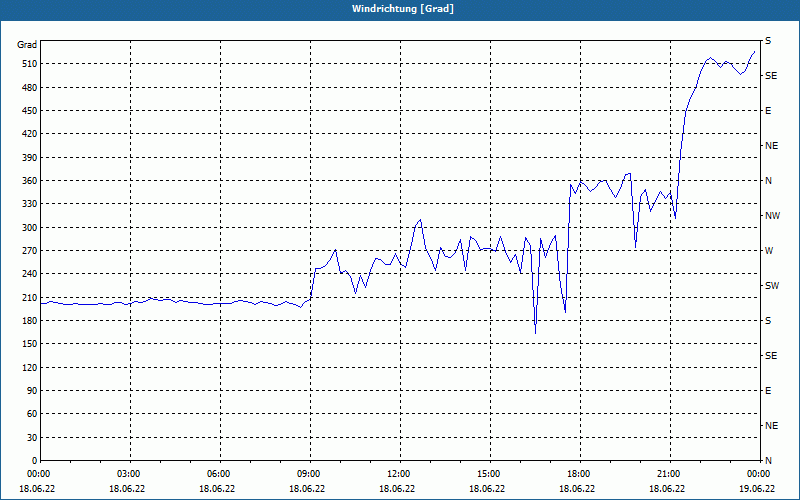
Task: Click the 480 degree axis label
Action: point(29,87)
